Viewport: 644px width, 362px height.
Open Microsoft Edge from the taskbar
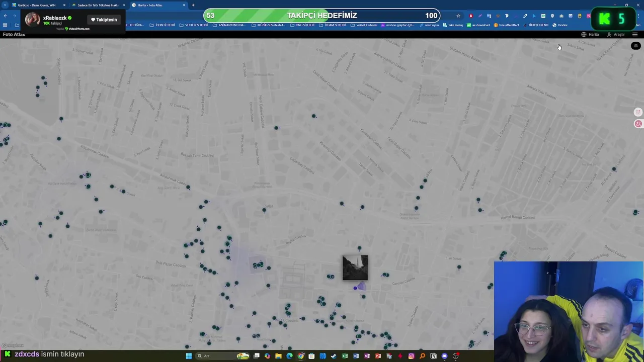tap(289, 356)
